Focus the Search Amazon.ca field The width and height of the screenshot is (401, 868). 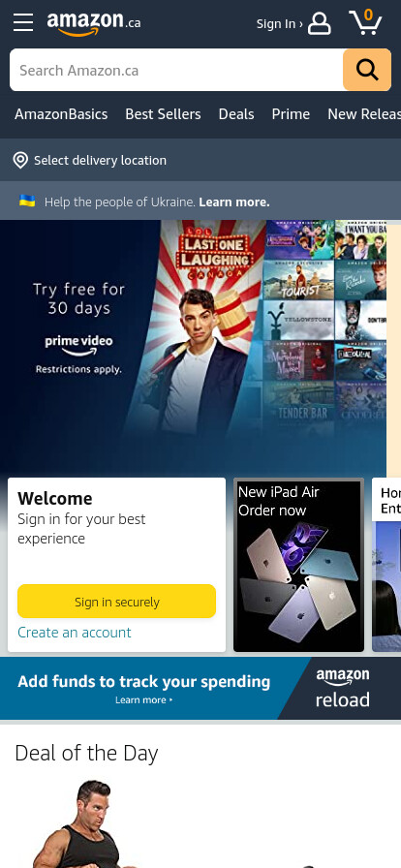176,70
